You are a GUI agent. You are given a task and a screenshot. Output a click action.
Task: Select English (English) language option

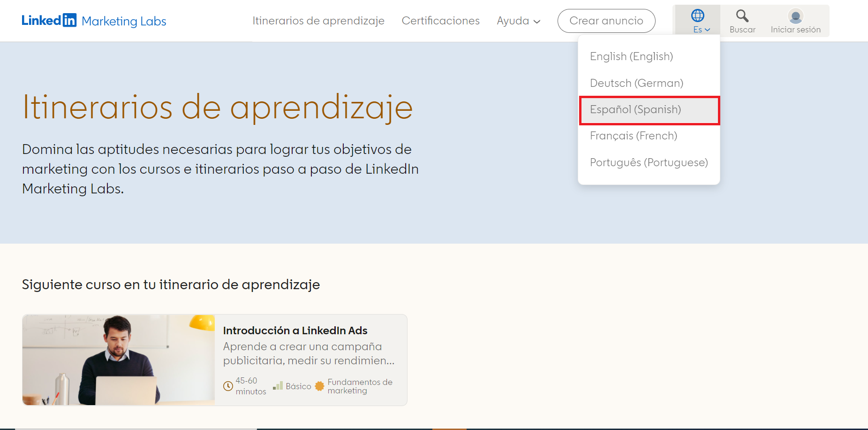(631, 56)
